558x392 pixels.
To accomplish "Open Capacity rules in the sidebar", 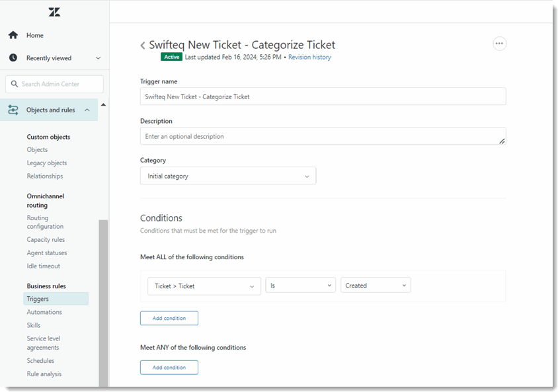I will click(46, 240).
